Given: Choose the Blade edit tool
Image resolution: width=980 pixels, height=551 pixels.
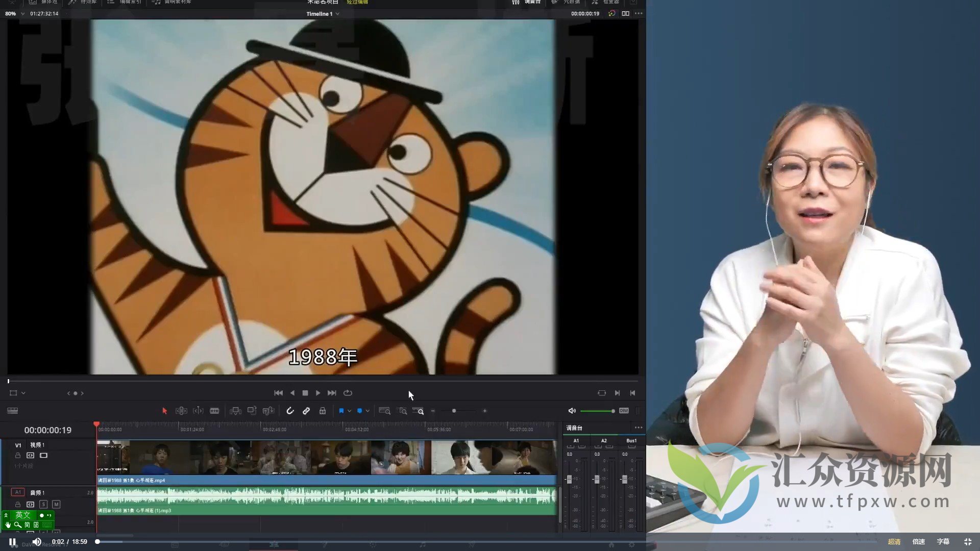Looking at the screenshot, I should coord(214,411).
